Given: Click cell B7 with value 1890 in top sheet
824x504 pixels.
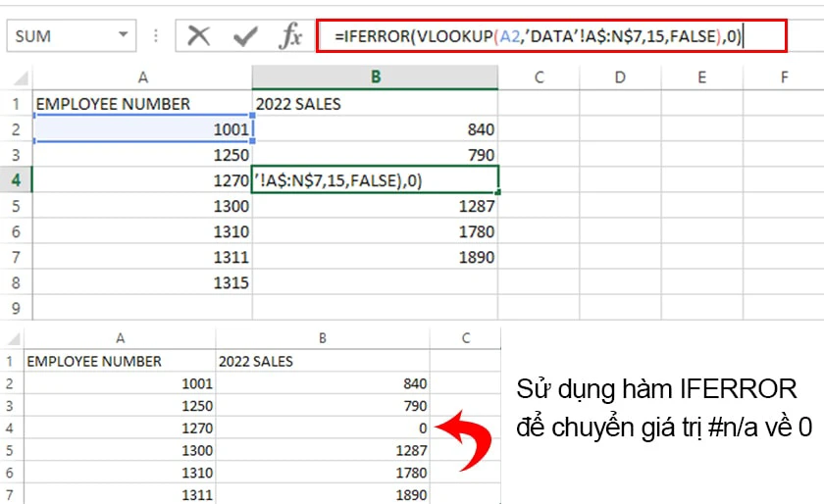Looking at the screenshot, I should 375,257.
